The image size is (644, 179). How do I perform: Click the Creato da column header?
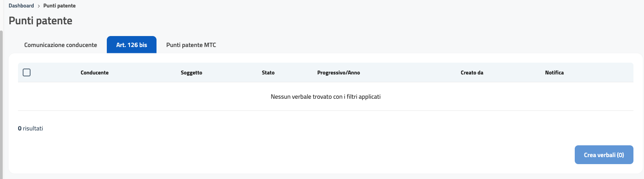[x=472, y=73]
